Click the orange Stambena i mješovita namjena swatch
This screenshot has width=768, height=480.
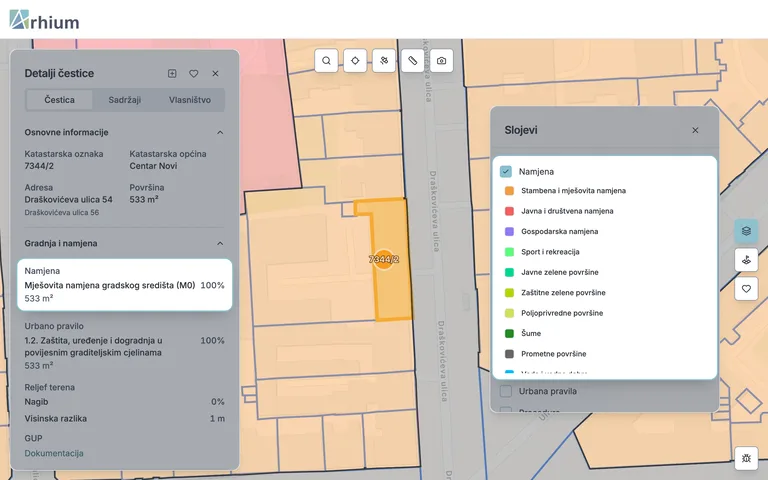(x=509, y=191)
